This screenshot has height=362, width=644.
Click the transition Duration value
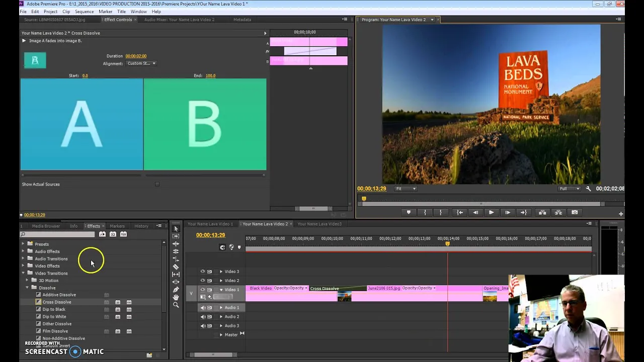click(136, 56)
